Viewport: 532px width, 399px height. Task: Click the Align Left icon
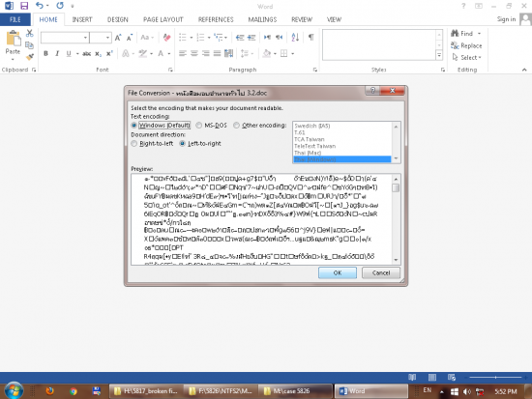(x=183, y=53)
